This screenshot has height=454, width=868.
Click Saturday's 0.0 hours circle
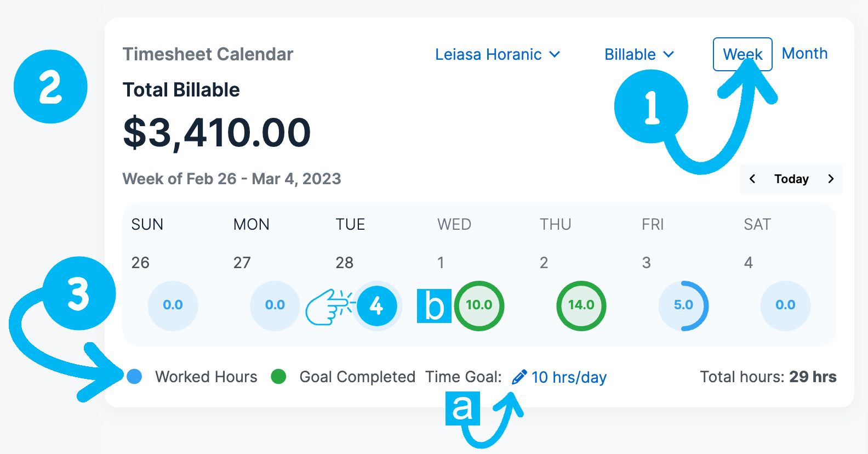(x=785, y=306)
